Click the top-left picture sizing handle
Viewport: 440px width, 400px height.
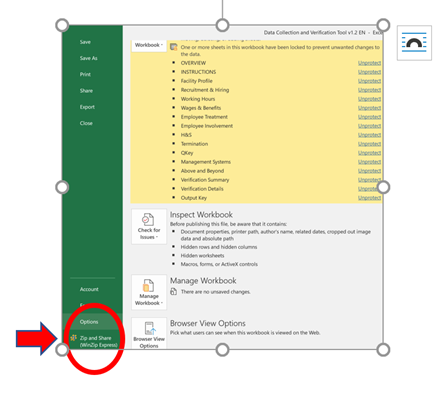pos(62,25)
